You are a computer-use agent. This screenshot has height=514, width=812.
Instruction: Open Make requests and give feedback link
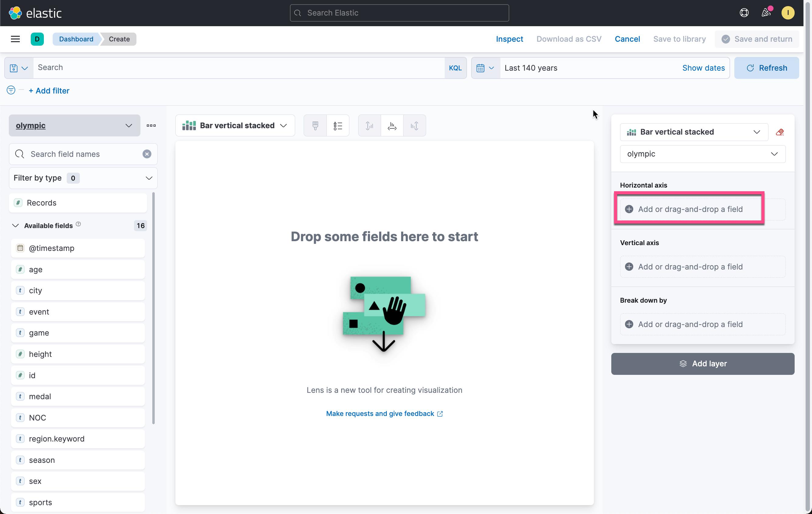(x=384, y=414)
